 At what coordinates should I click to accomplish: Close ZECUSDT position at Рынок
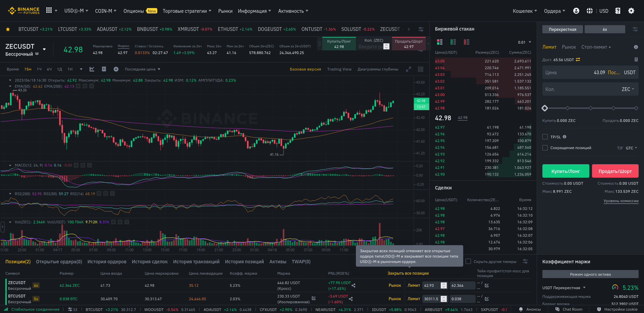(395, 285)
